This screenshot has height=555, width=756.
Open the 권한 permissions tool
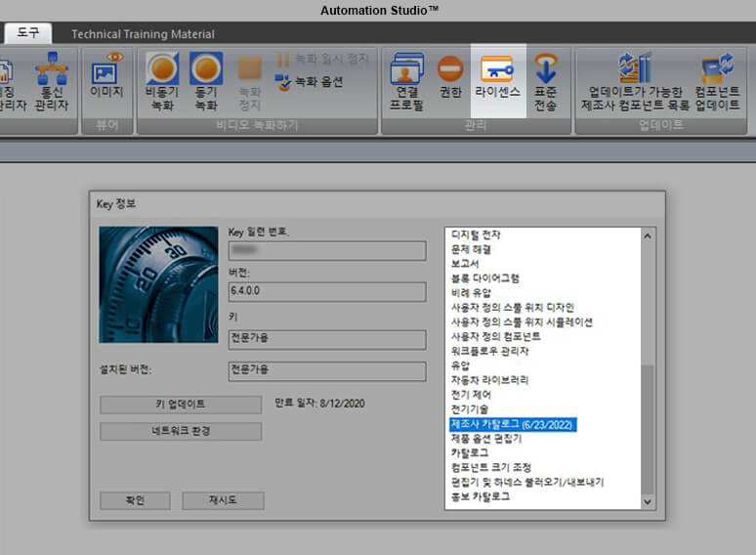click(x=451, y=77)
